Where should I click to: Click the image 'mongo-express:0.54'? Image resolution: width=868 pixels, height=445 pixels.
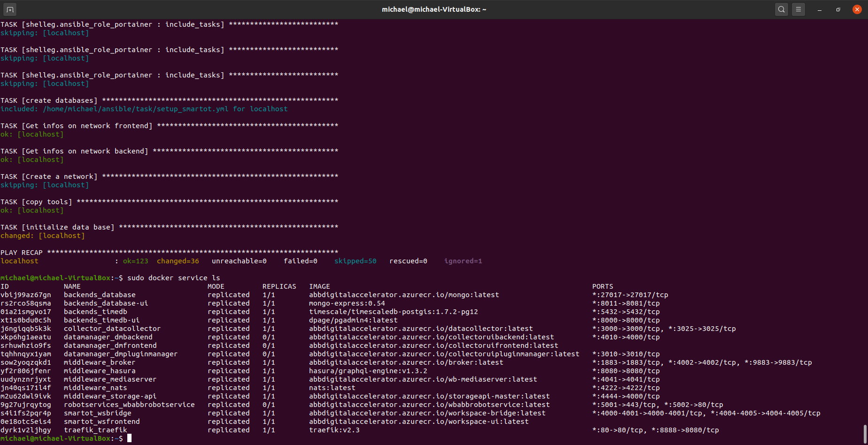coord(347,303)
